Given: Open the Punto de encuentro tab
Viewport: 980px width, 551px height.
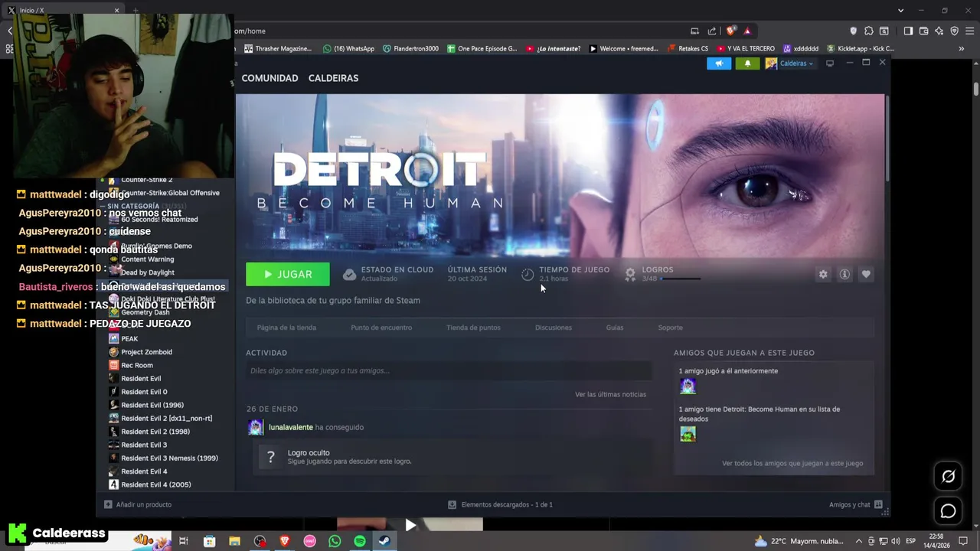Looking at the screenshot, I should click(381, 328).
